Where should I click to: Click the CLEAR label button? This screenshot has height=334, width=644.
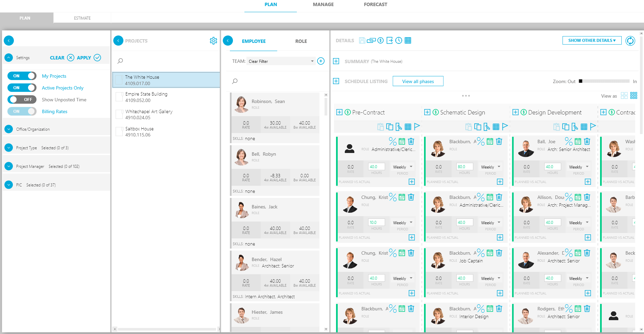[x=57, y=58]
